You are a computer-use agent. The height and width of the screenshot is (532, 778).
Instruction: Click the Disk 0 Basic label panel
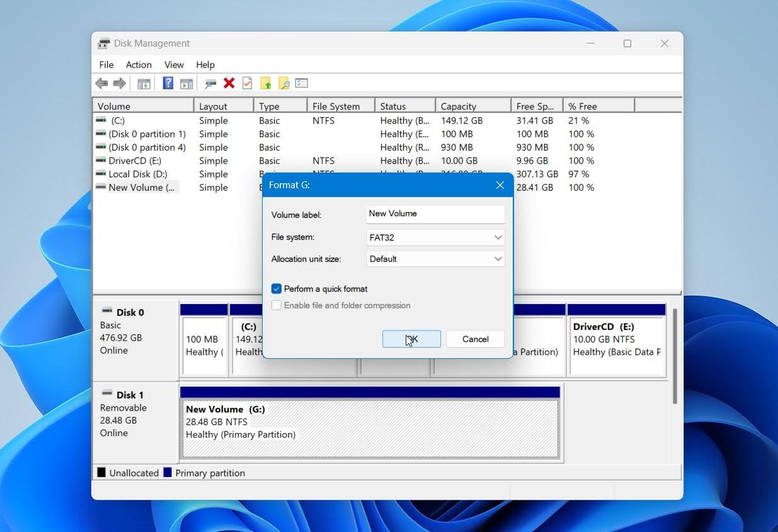(x=135, y=339)
